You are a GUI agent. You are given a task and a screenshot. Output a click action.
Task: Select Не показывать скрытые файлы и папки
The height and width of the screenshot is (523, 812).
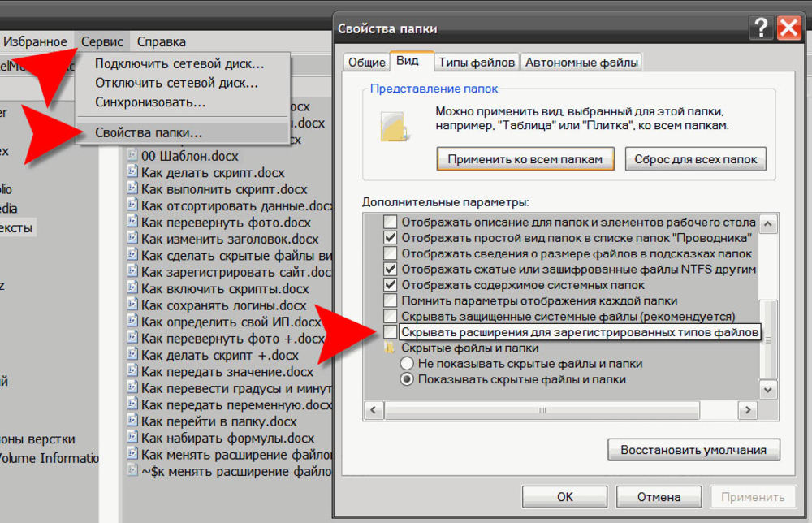[408, 364]
